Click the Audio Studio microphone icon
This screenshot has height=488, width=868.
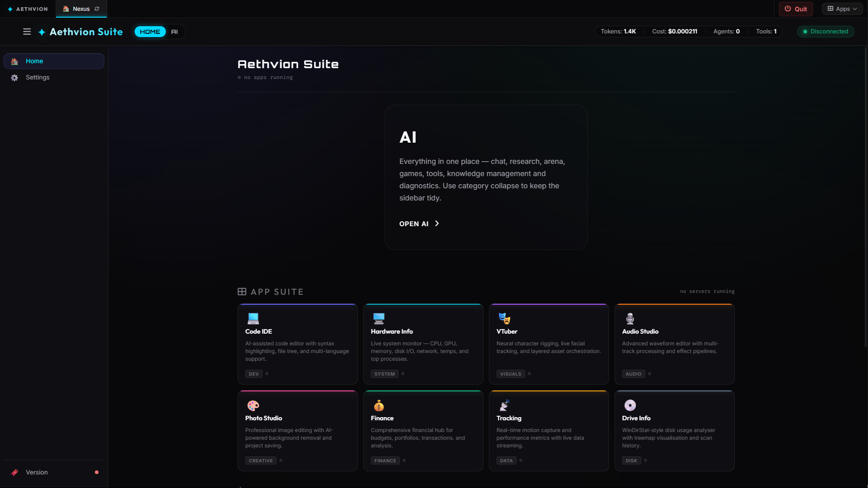(x=630, y=318)
